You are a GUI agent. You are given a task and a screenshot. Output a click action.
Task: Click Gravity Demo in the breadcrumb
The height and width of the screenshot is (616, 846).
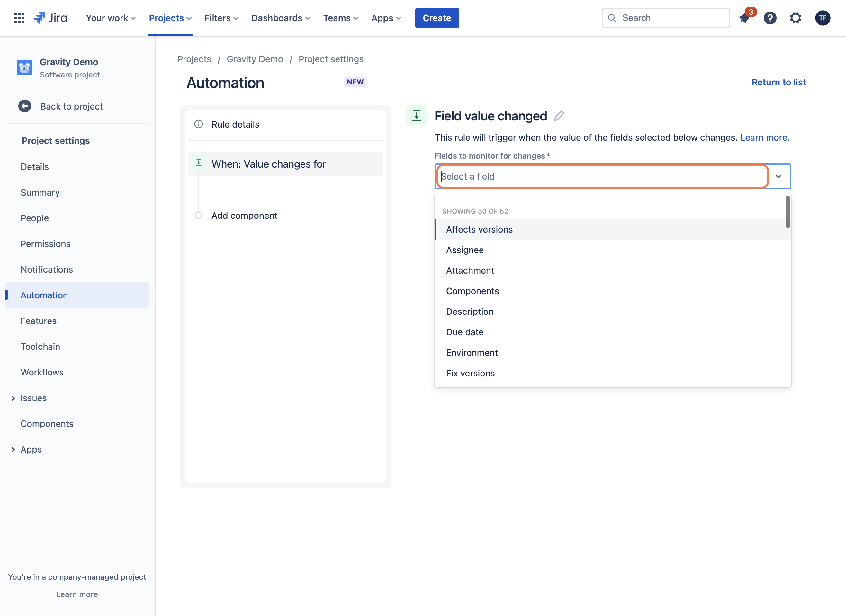coord(255,59)
